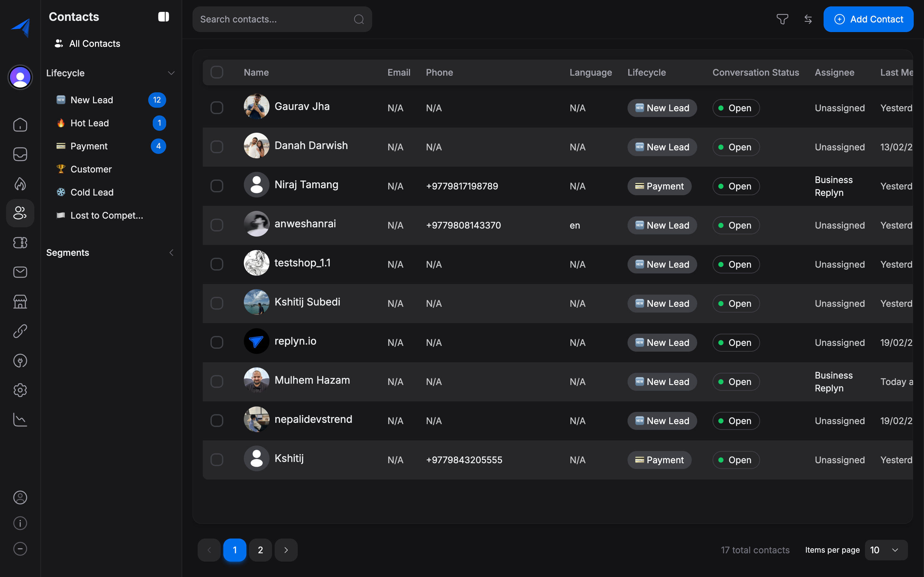Open the Inbox icon in the sidebar
The height and width of the screenshot is (577, 924).
point(20,154)
